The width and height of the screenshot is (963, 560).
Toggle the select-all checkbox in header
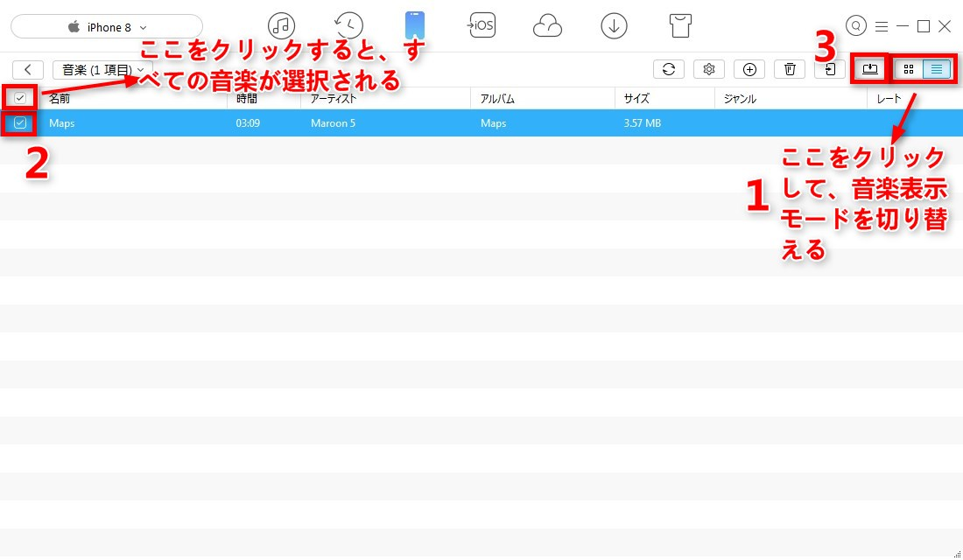pos(20,98)
